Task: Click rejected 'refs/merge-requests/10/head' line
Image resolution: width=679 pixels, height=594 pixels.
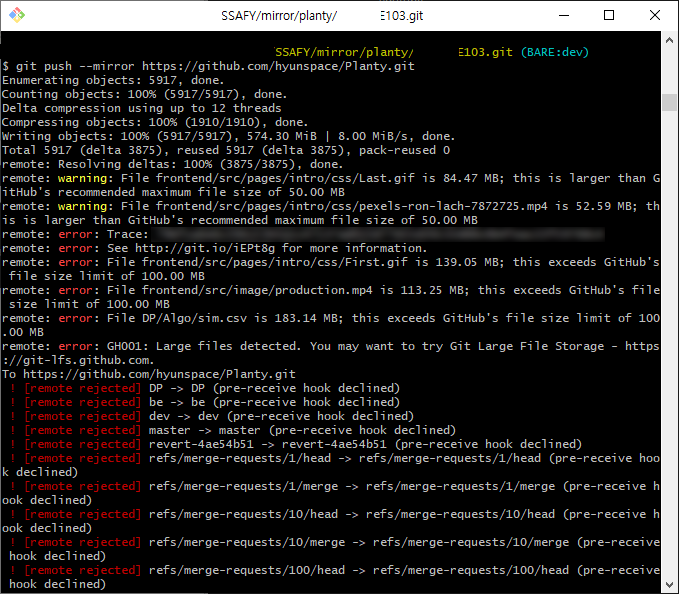Action: (x=331, y=521)
